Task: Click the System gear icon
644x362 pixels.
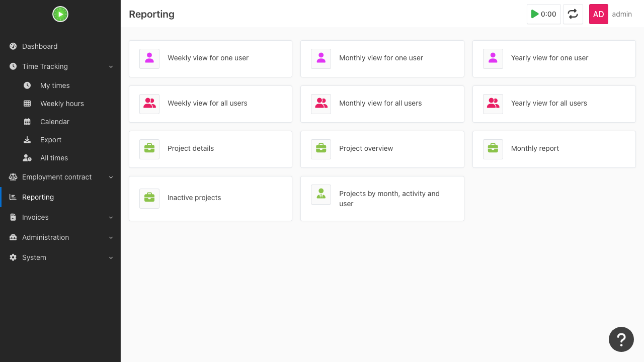Action: pyautogui.click(x=13, y=257)
